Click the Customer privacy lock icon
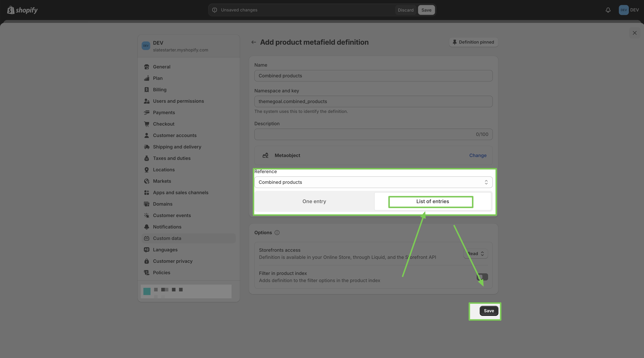This screenshot has width=644, height=358. pyautogui.click(x=147, y=261)
